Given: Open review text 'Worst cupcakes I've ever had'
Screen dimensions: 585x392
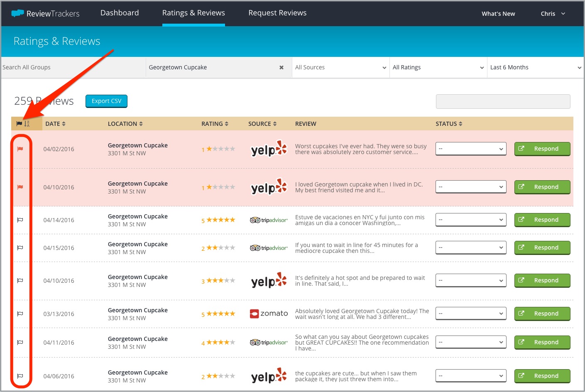Looking at the screenshot, I should point(361,149).
